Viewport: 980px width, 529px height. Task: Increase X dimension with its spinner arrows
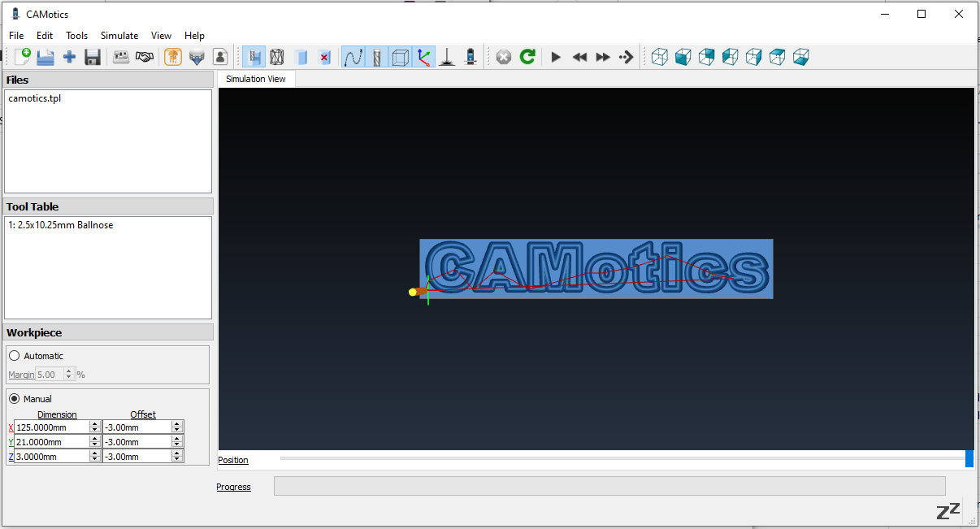point(95,427)
